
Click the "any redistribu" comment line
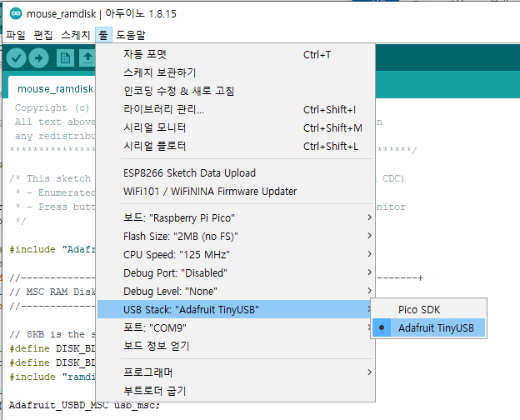55,136
